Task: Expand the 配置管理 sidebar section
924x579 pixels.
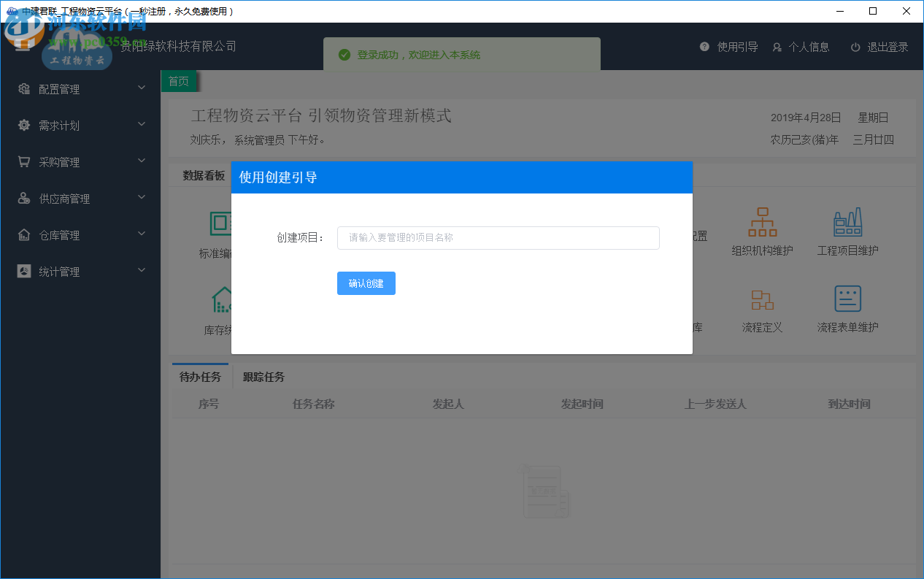Action: point(142,87)
